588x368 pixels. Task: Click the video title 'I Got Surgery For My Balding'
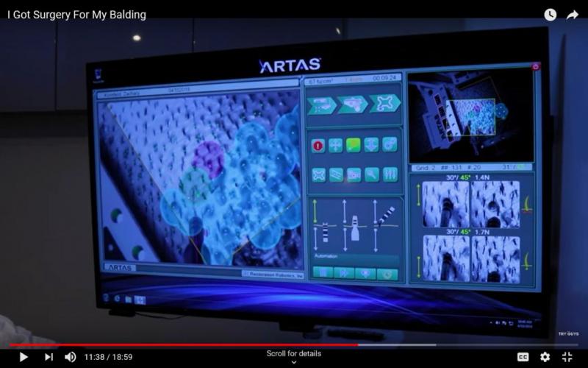point(76,15)
